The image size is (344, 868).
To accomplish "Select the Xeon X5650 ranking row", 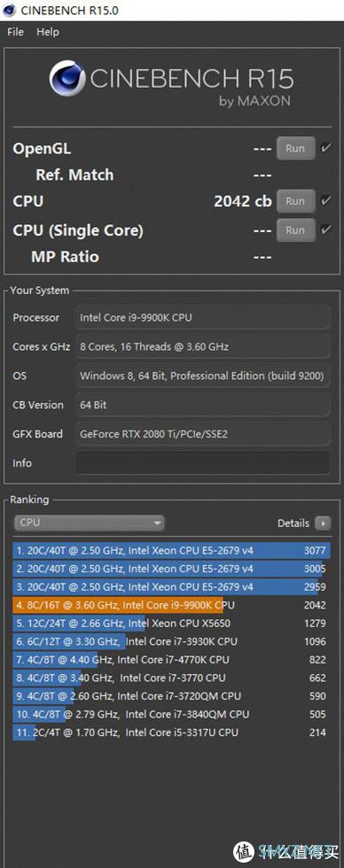I will point(172,624).
